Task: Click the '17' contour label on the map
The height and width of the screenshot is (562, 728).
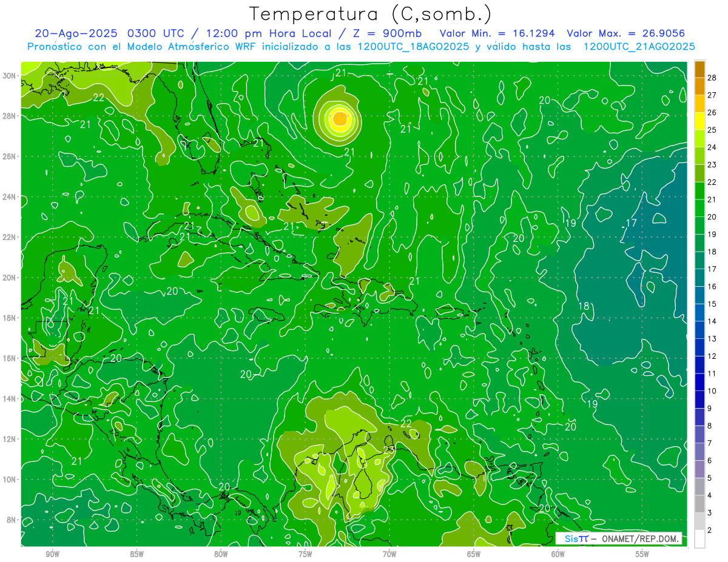Action: coord(632,223)
